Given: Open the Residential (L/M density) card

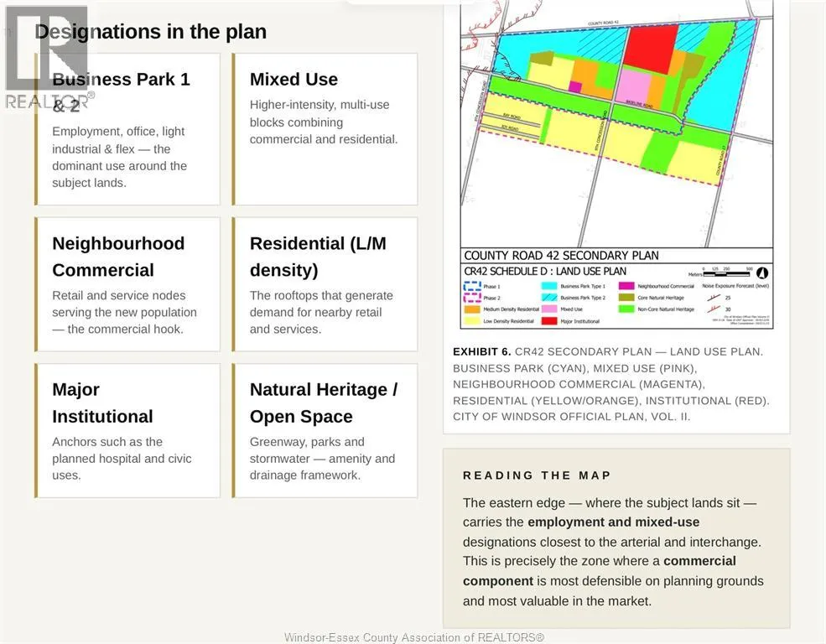Looking at the screenshot, I should coord(325,284).
